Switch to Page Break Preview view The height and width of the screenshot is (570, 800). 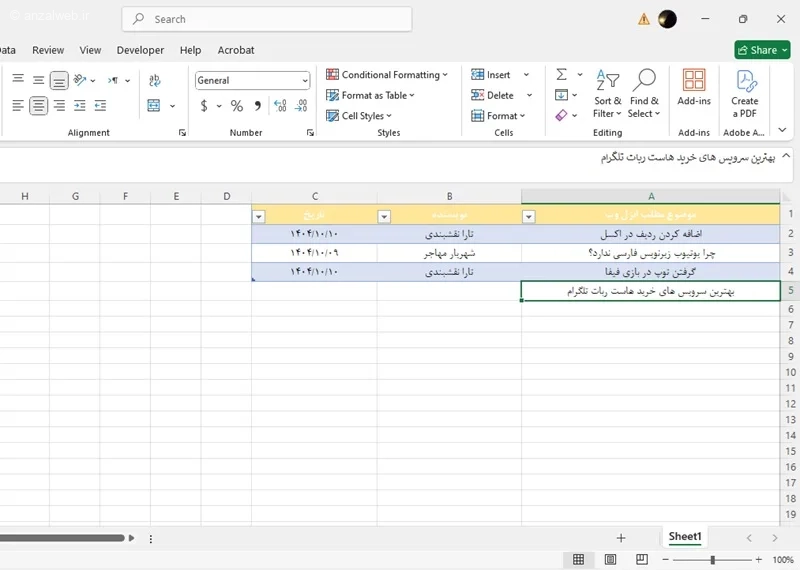click(642, 559)
